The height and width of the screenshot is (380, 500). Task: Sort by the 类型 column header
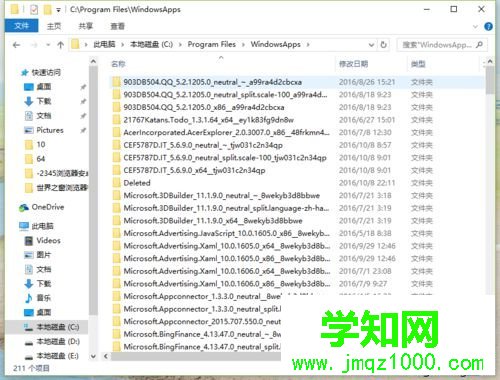418,64
